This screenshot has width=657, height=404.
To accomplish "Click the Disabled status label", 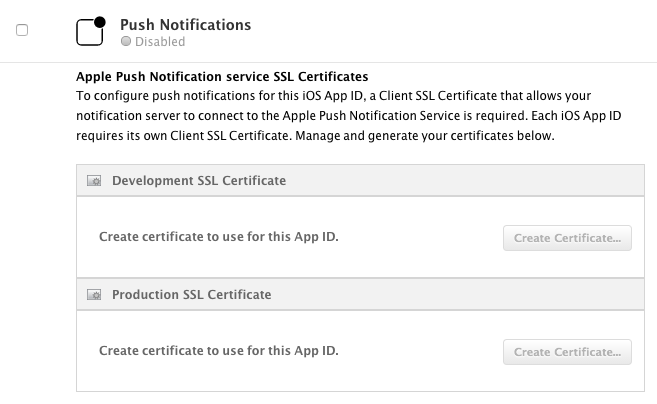I will [x=160, y=41].
